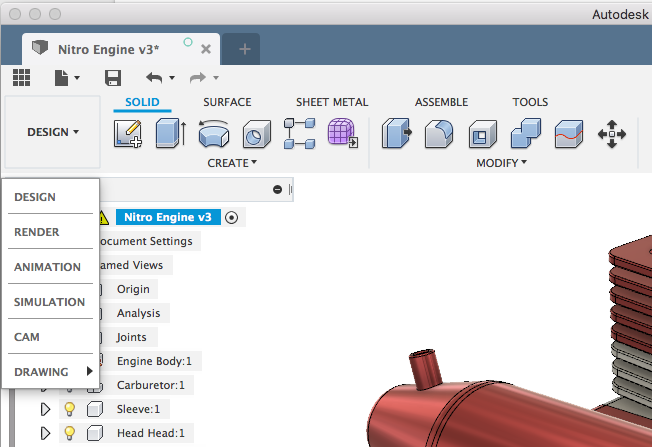Image resolution: width=652 pixels, height=447 pixels.
Task: Choose SIMULATION from the workspace menu
Action: coord(50,302)
